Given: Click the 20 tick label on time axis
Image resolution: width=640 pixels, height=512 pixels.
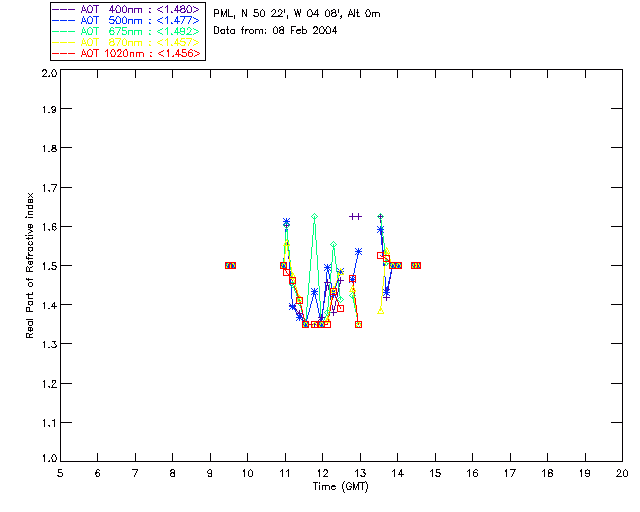Looking at the screenshot, I should point(622,474).
